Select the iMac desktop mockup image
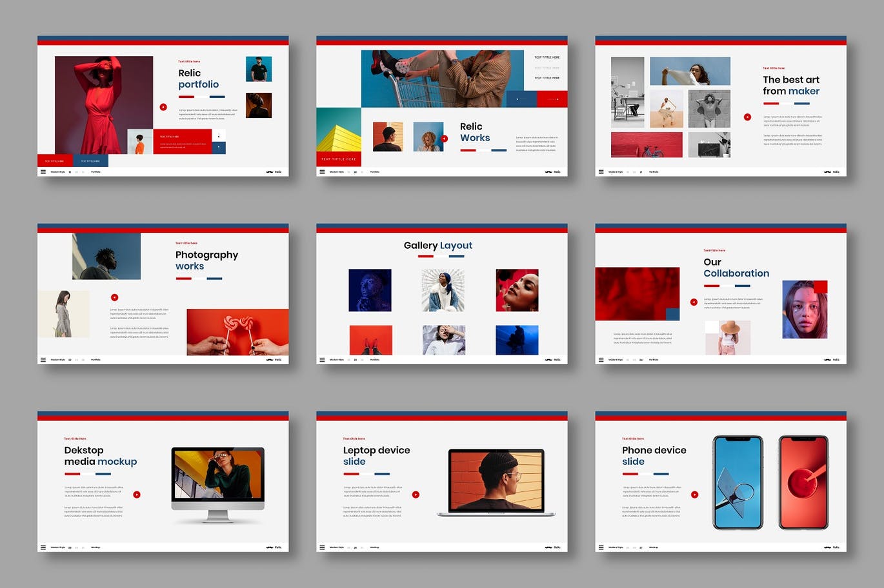The height and width of the screenshot is (588, 884). point(218,482)
